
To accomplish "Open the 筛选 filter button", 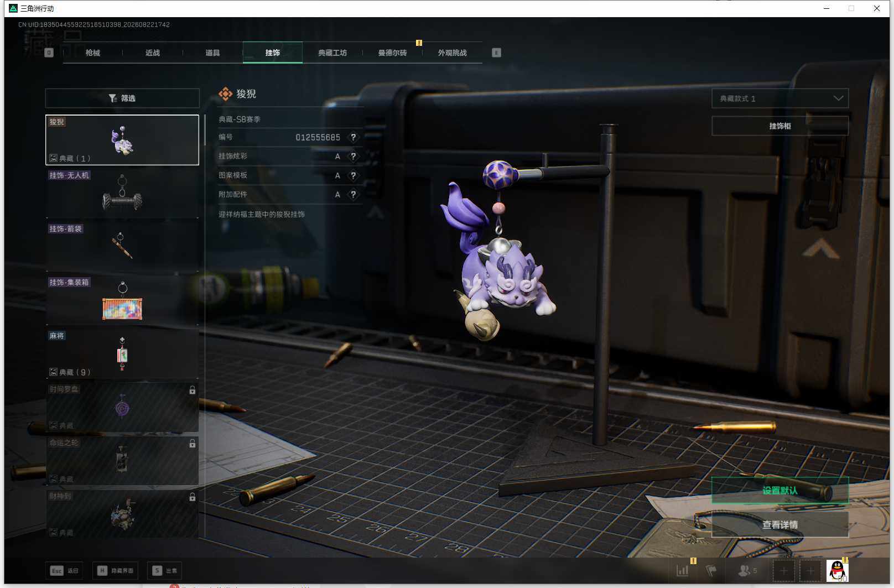I will (122, 98).
